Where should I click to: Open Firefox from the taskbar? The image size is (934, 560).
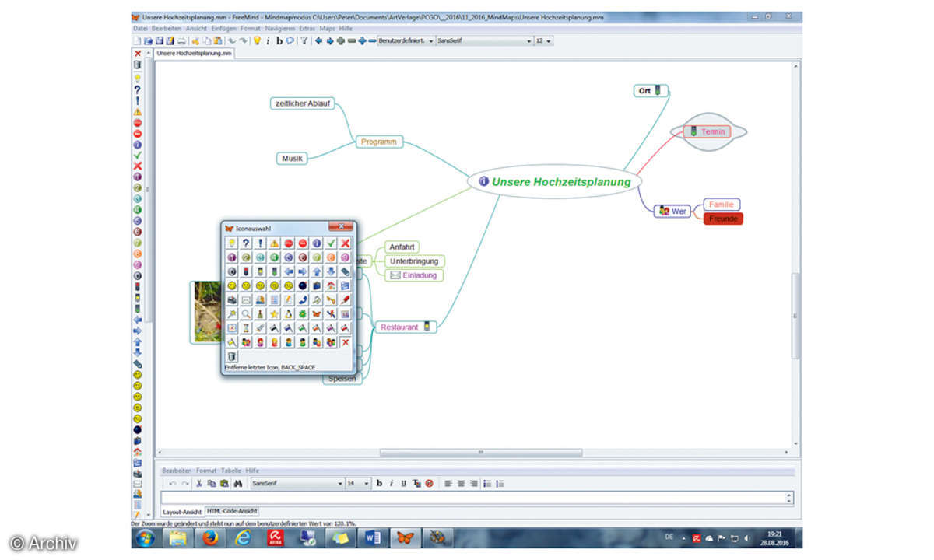pos(209,537)
